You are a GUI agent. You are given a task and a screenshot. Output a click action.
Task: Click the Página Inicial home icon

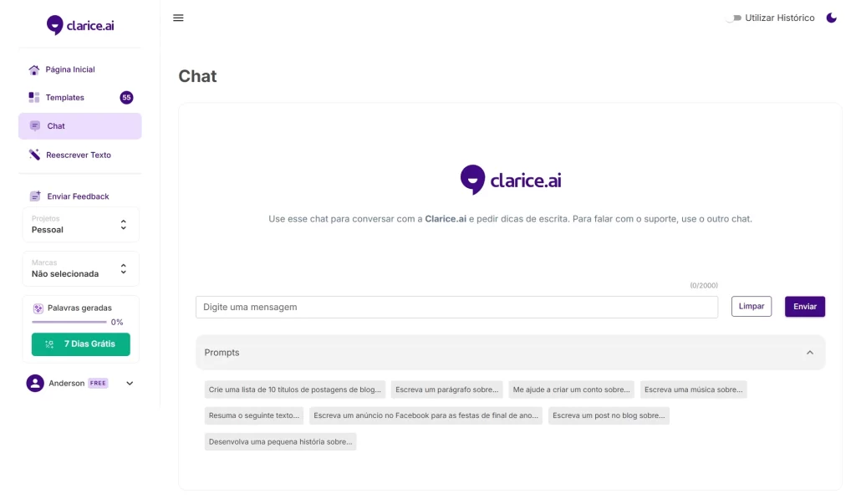click(x=34, y=69)
